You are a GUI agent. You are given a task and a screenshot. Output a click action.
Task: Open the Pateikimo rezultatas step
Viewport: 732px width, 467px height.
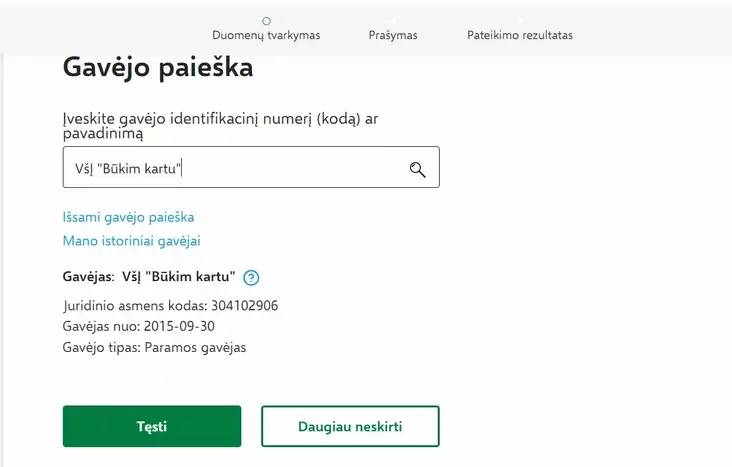pyautogui.click(x=519, y=35)
